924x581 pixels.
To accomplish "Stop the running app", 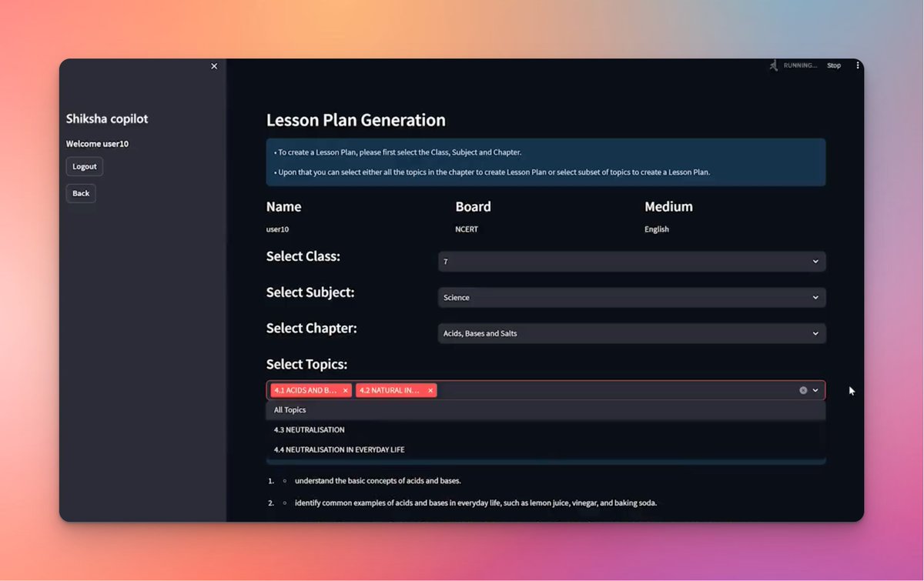I will coord(834,65).
